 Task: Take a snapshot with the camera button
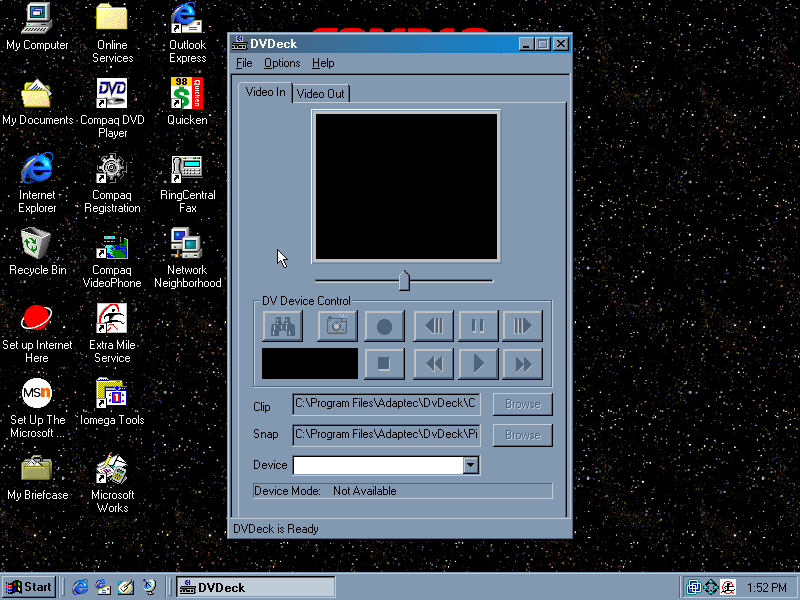337,326
